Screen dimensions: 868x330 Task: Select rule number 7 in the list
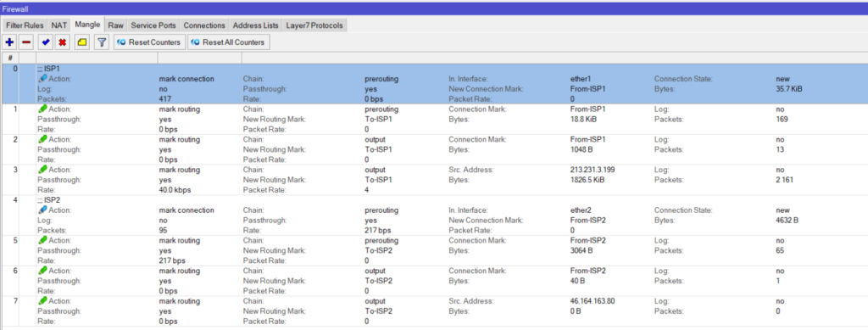click(434, 311)
